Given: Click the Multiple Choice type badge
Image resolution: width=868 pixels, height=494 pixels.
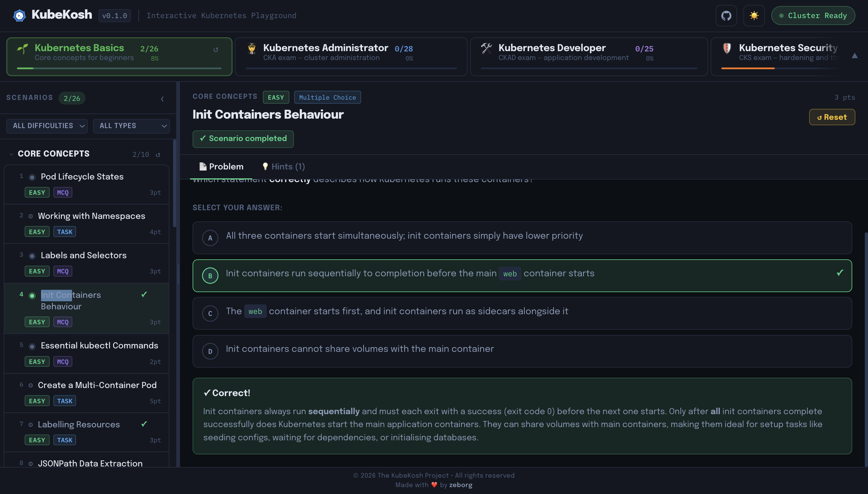Looking at the screenshot, I should point(328,97).
